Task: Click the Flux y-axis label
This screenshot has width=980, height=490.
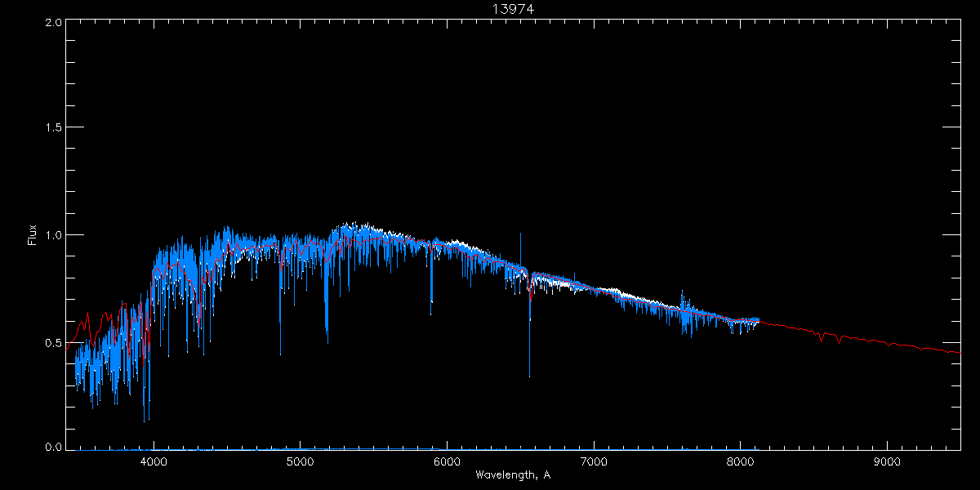Action: coord(33,235)
